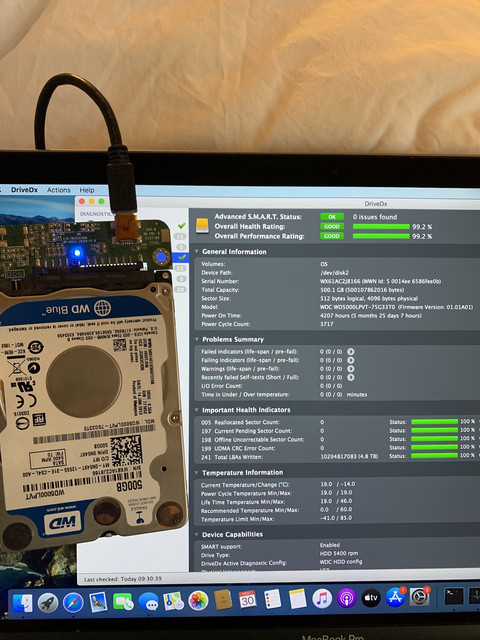
Task: Click the top sidebar green checkmark
Action: click(182, 225)
